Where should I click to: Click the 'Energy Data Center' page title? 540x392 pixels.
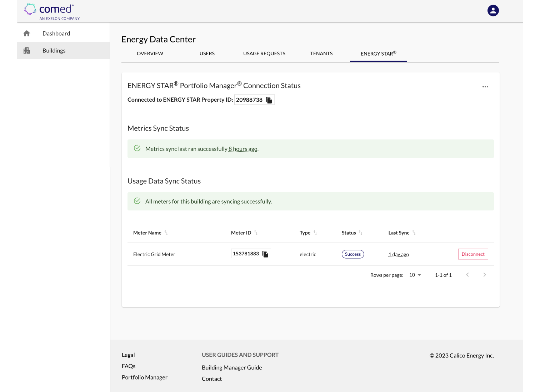pyautogui.click(x=159, y=39)
